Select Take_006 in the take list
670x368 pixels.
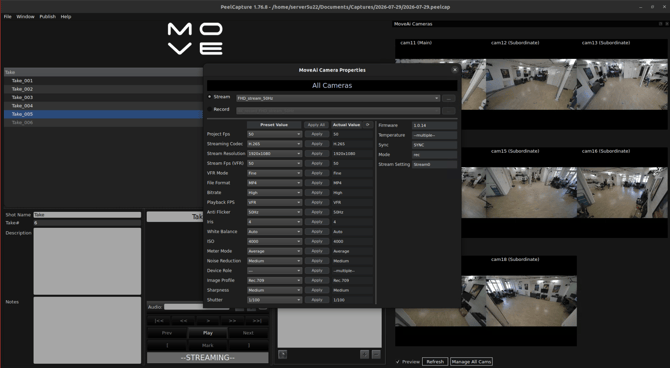[x=103, y=123]
